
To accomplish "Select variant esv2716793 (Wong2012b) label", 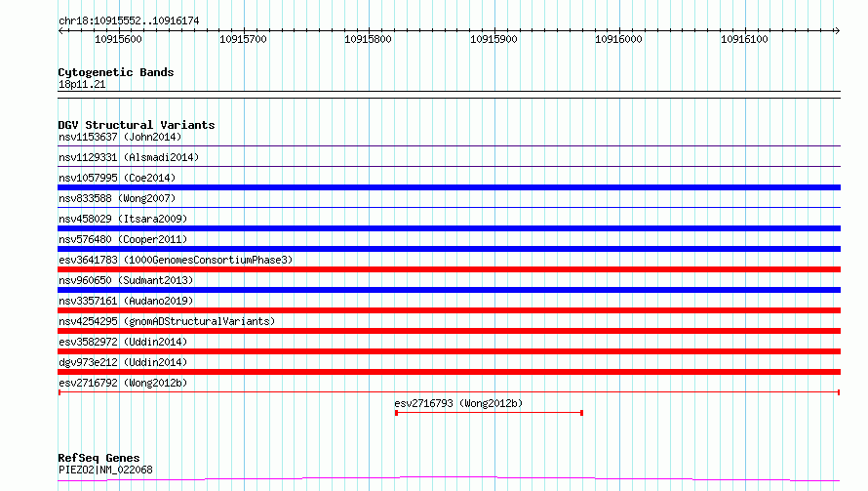I will coord(459,403).
